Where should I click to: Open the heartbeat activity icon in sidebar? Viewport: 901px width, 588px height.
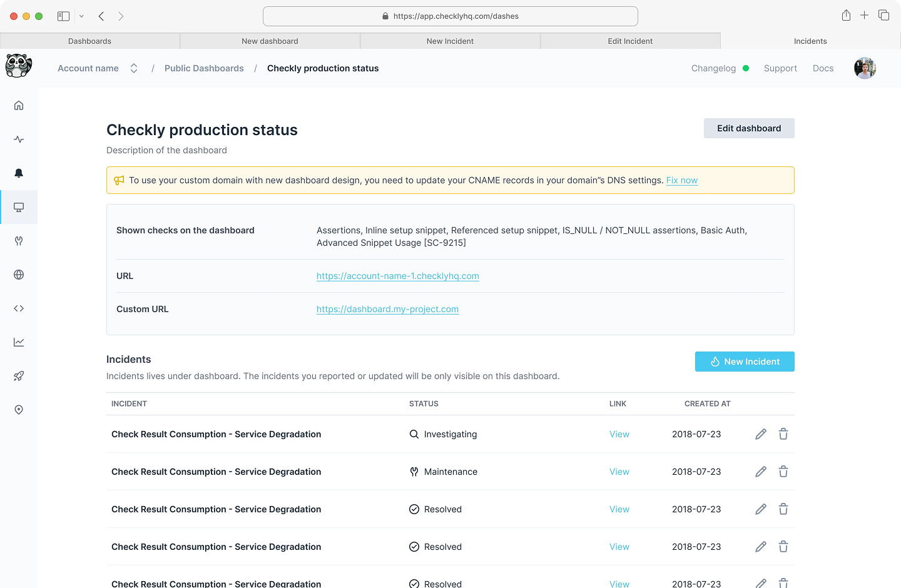click(x=19, y=139)
